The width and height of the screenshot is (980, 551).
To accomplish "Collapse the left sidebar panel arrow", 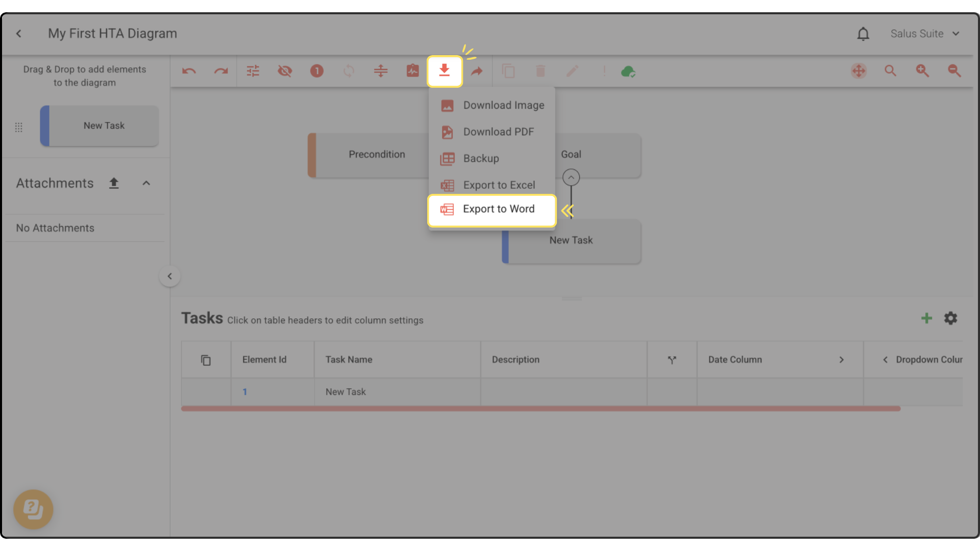I will (x=169, y=277).
